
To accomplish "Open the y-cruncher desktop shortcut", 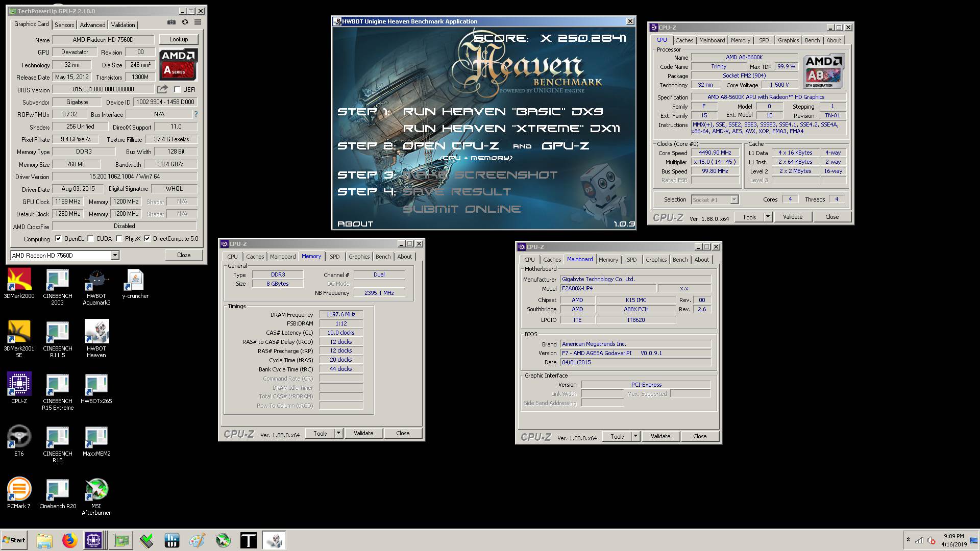I will [135, 284].
